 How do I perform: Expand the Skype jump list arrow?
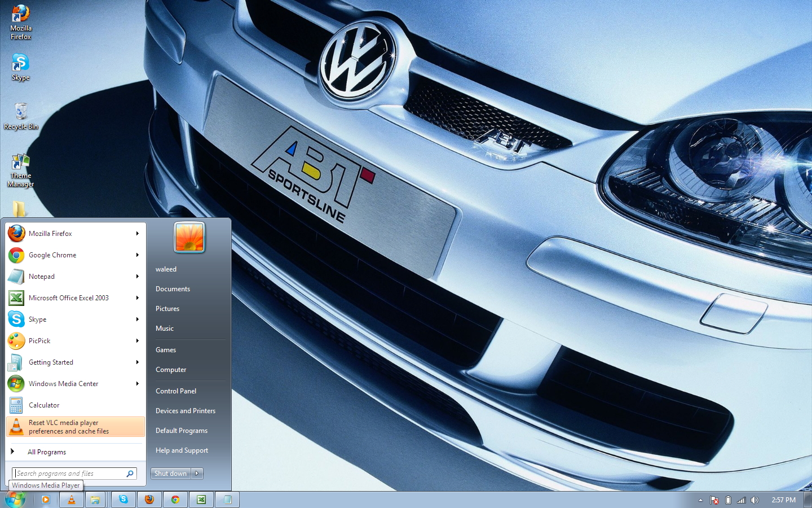click(137, 319)
